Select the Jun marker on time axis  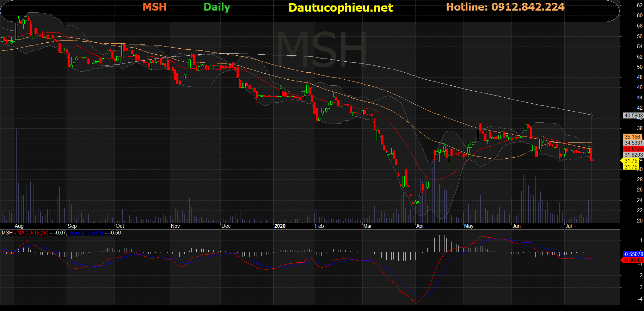(x=516, y=226)
